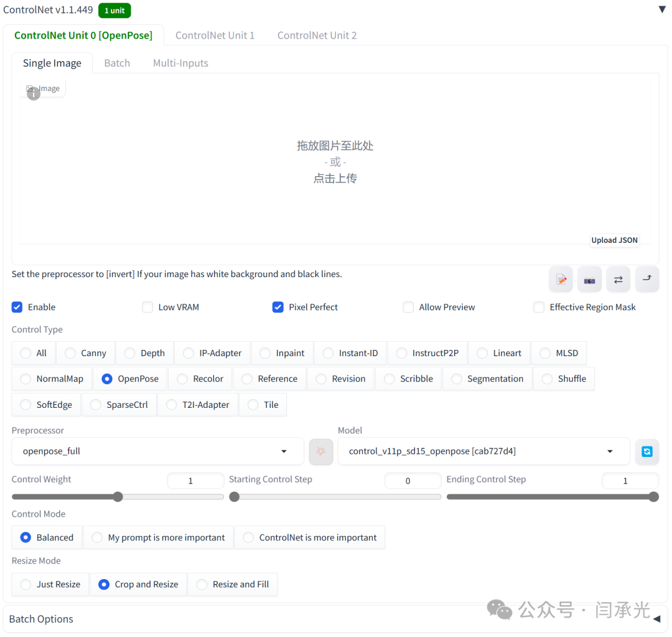Select Resize and Fill mode
Viewport: 672px width, 637px height.
tap(233, 584)
